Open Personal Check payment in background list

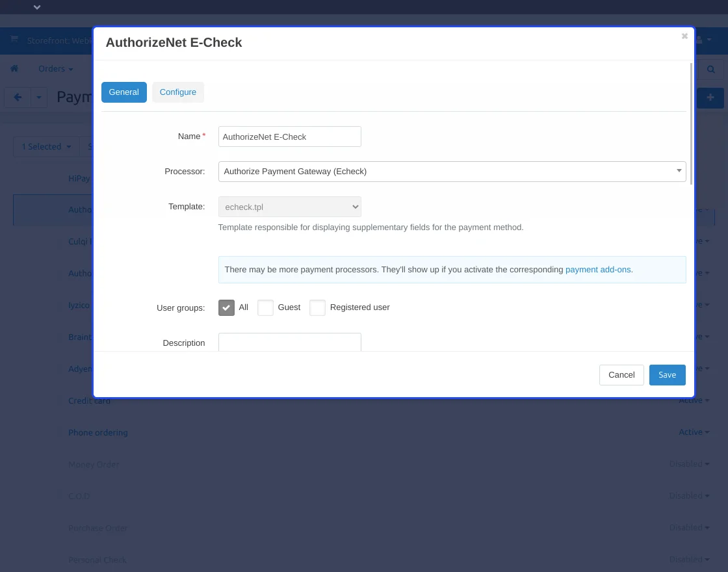click(x=97, y=560)
